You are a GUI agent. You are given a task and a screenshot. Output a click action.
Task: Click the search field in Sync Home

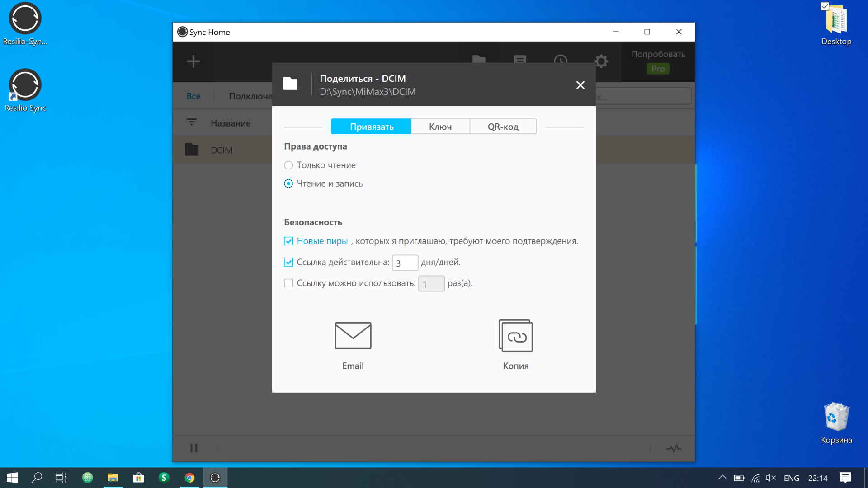coord(643,96)
